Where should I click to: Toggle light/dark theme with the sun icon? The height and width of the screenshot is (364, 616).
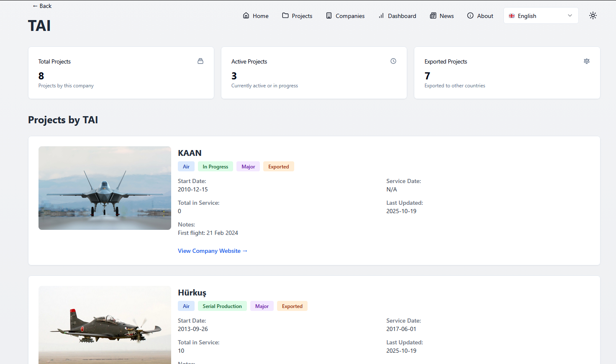(593, 15)
